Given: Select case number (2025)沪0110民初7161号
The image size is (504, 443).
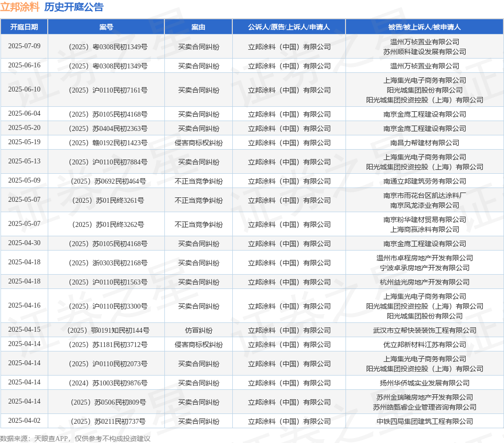Looking at the screenshot, I should click(x=108, y=90).
